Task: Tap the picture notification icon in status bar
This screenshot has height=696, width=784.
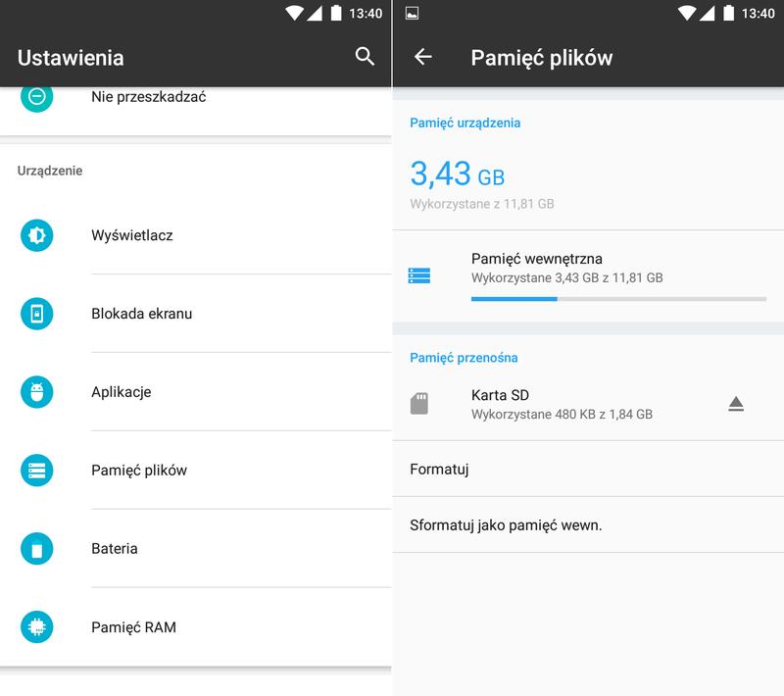Action: [x=412, y=14]
